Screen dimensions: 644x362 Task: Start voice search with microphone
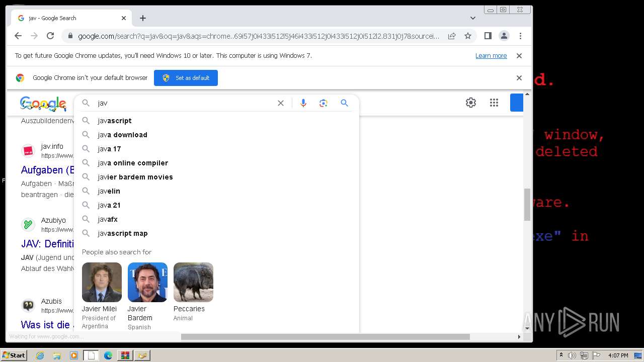click(303, 103)
